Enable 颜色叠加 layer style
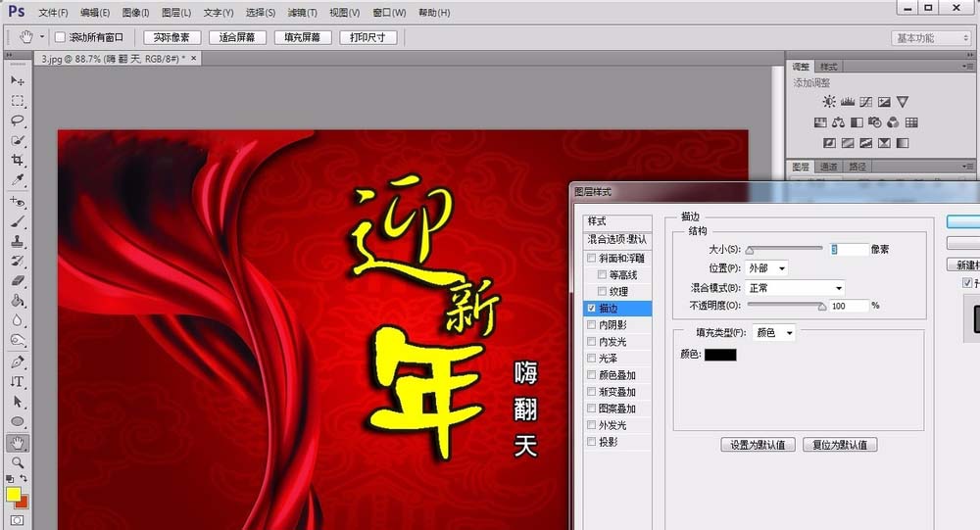 pyautogui.click(x=592, y=375)
